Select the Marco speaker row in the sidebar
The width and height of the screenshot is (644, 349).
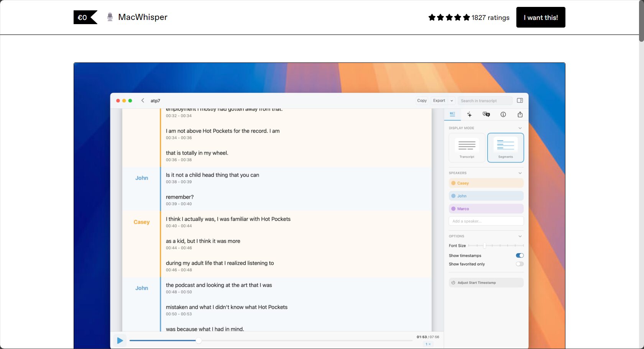(x=486, y=209)
